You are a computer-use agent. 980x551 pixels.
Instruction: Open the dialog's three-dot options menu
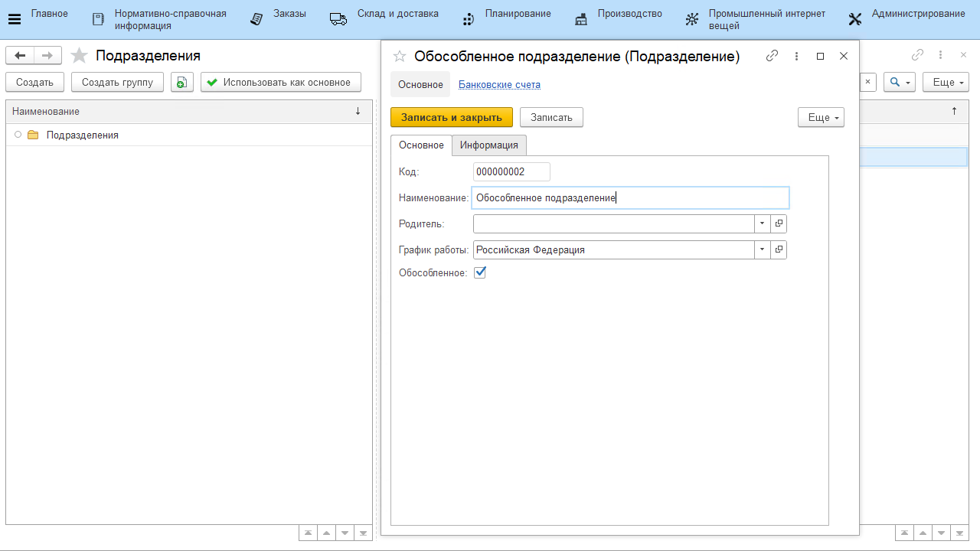pos(797,56)
